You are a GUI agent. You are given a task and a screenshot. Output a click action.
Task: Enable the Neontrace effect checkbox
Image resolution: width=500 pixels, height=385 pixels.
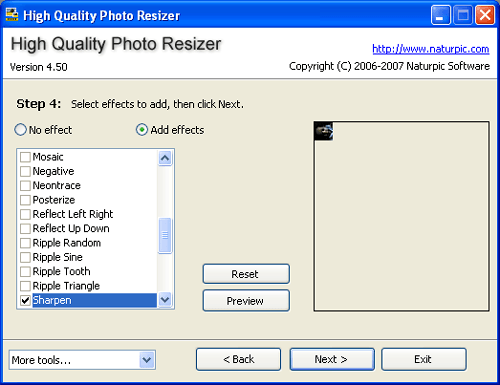[25, 186]
